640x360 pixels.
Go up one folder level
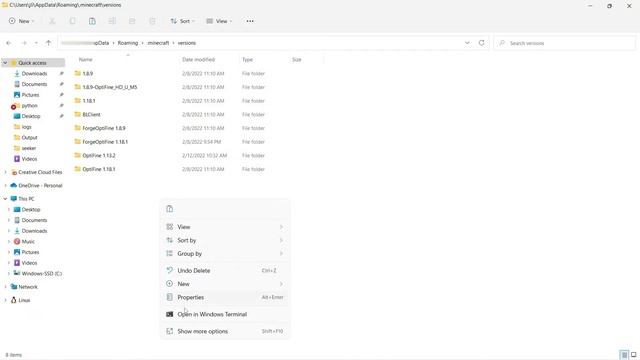49,43
